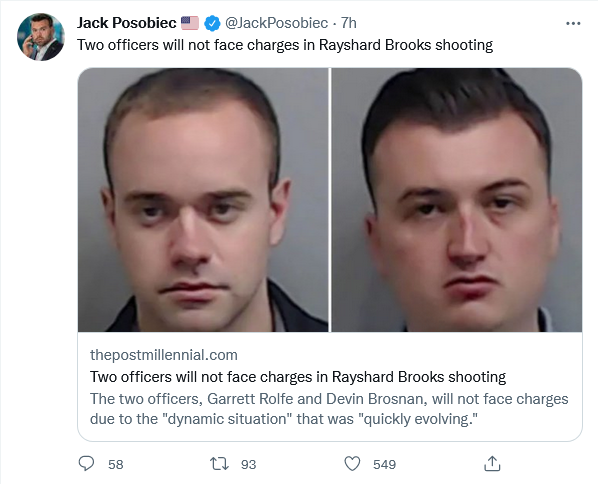
Task: Click the card description mentioning "dynamic situation"
Action: click(x=329, y=409)
